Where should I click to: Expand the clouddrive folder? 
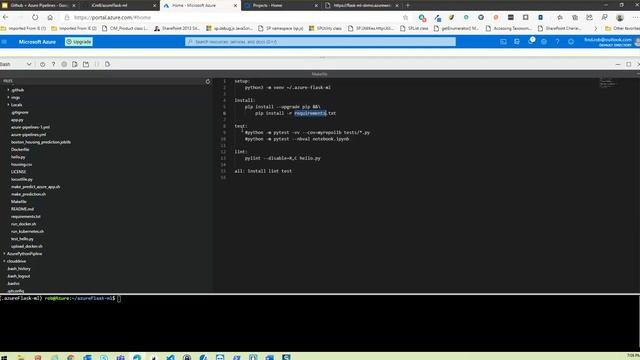4,261
